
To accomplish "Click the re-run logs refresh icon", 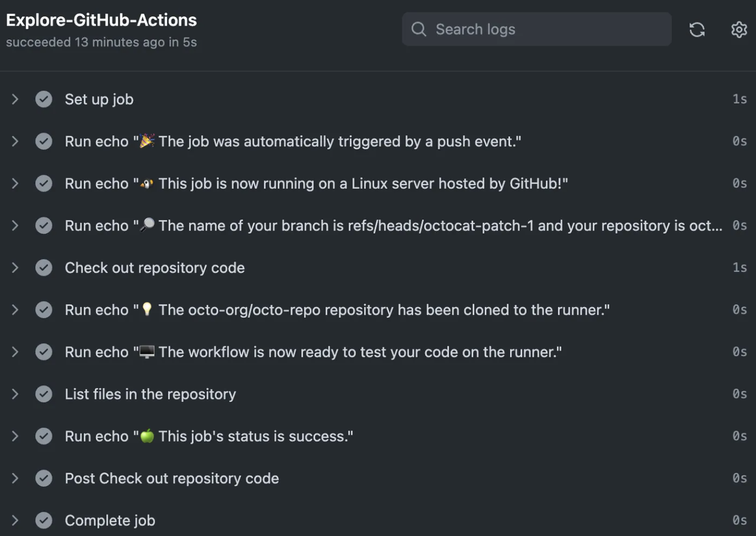I will (x=696, y=29).
